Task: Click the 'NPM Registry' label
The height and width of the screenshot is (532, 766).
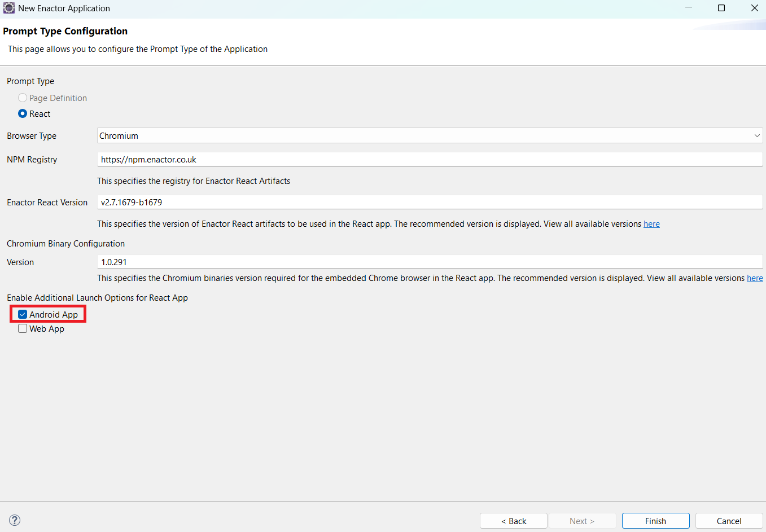Action: point(32,160)
